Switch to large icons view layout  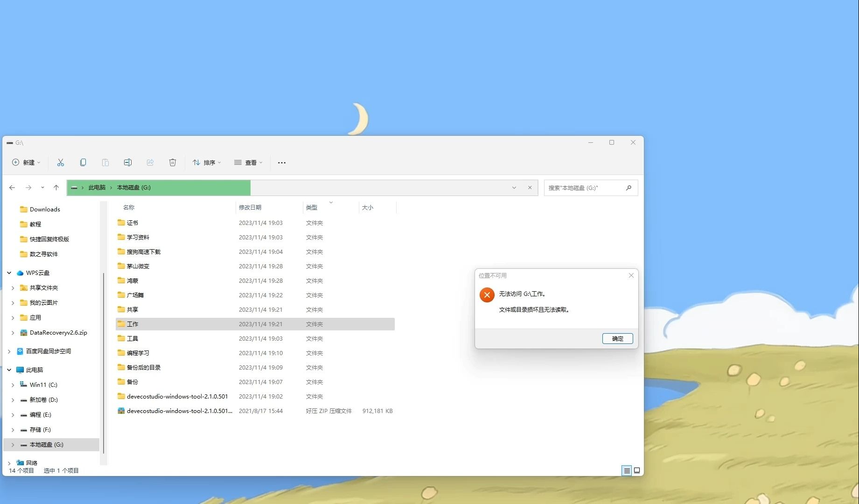pyautogui.click(x=637, y=470)
